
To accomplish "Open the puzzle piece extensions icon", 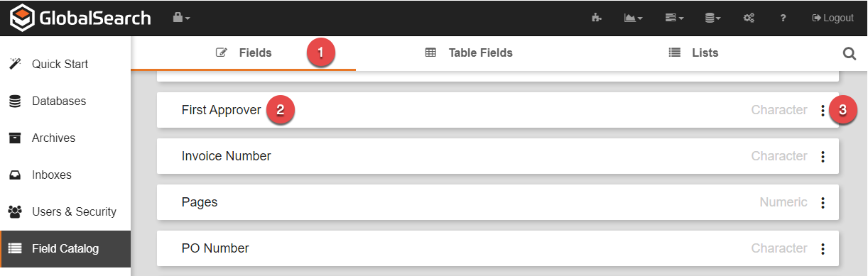I will point(597,18).
